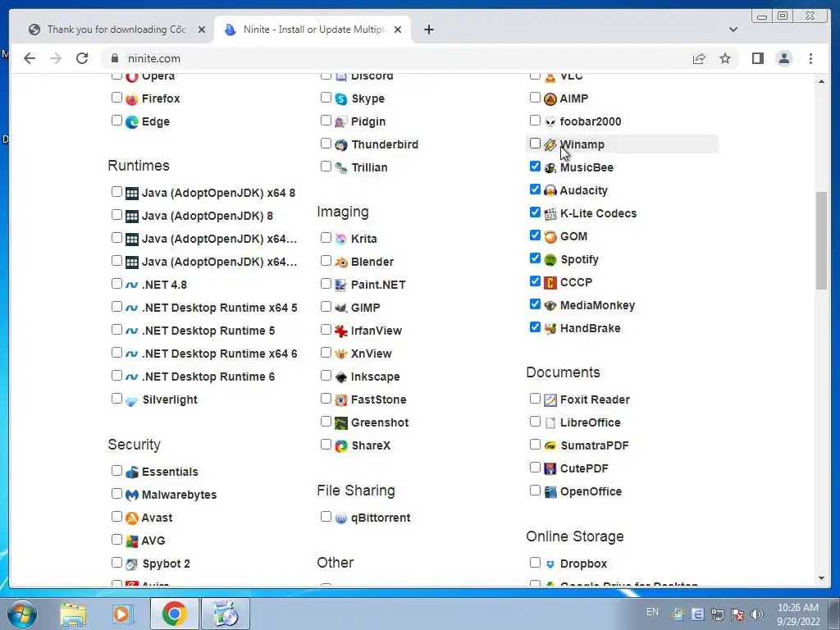The width and height of the screenshot is (840, 630).
Task: Open Windows Media Player taskbar icon
Action: (121, 614)
